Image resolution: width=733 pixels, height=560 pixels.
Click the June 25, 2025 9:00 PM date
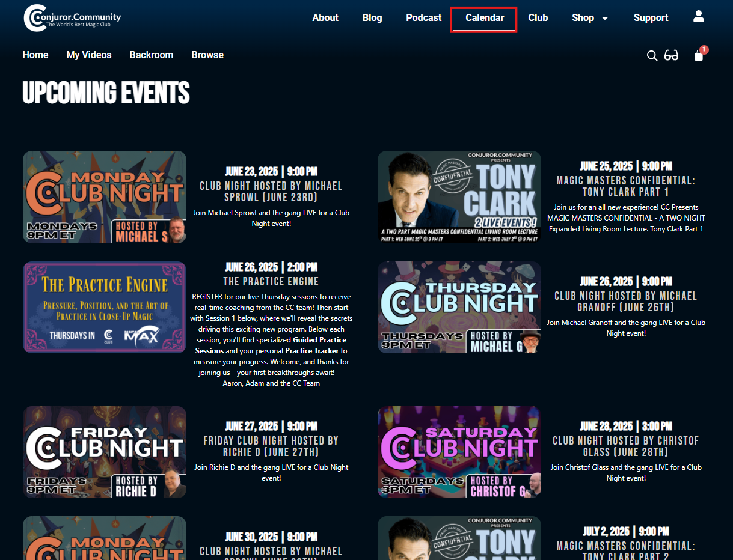click(626, 166)
